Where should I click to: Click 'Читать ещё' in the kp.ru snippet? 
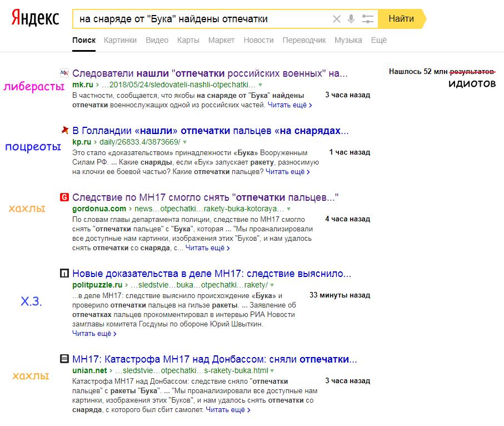(x=287, y=172)
